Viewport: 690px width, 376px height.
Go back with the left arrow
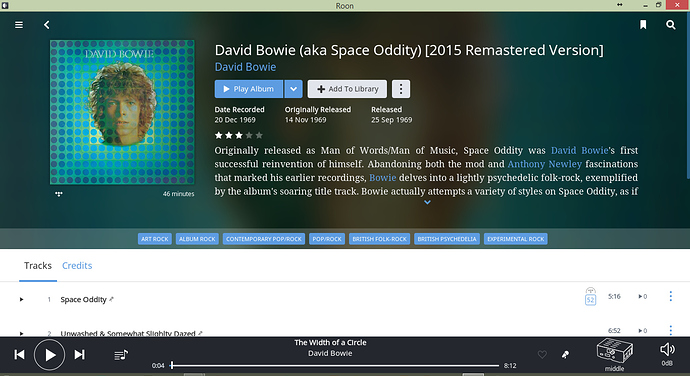tap(47, 25)
